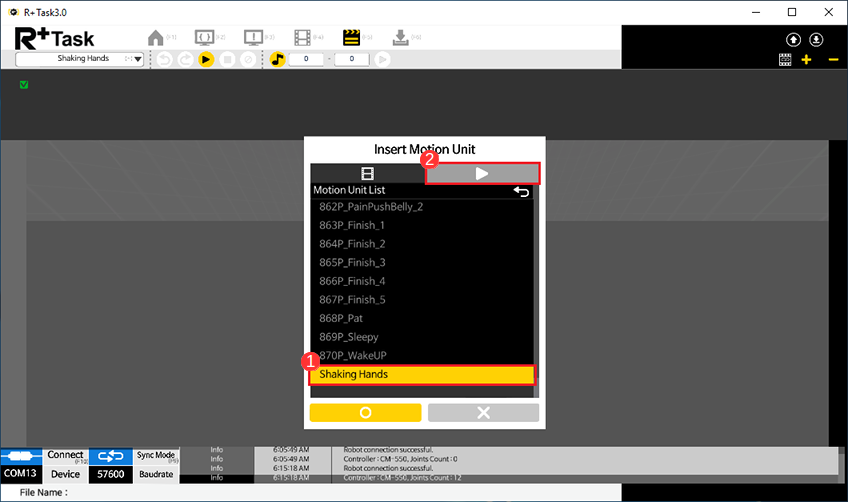
Task: Select the yellow clapperboard motion icon
Action: pos(351,38)
